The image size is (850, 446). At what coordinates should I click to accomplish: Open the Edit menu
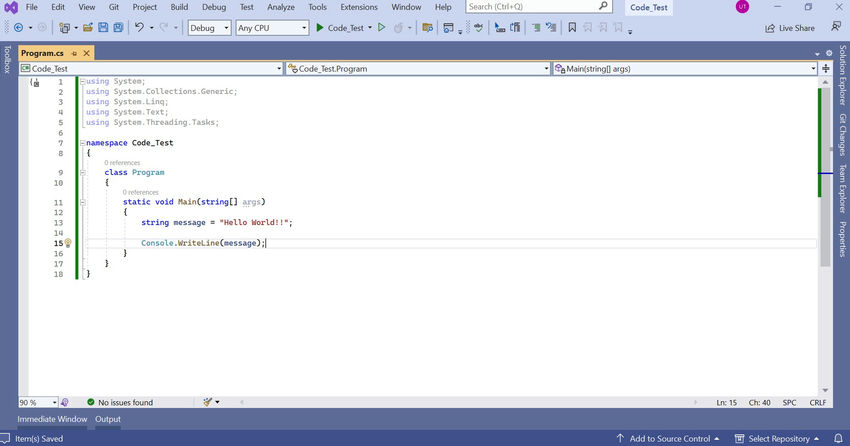click(58, 7)
